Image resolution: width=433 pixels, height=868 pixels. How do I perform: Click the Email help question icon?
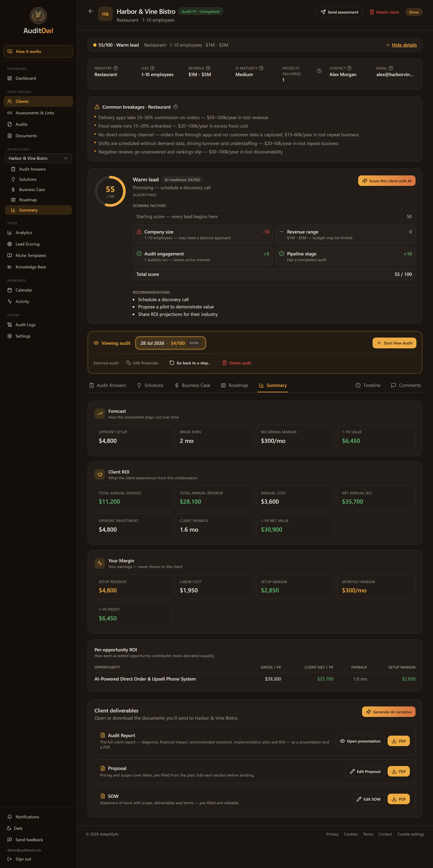click(391, 68)
